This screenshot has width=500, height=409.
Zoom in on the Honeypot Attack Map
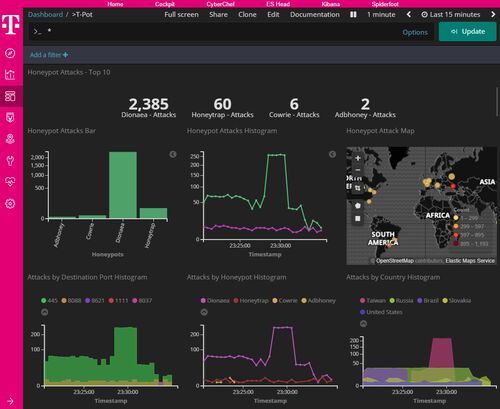pos(358,158)
